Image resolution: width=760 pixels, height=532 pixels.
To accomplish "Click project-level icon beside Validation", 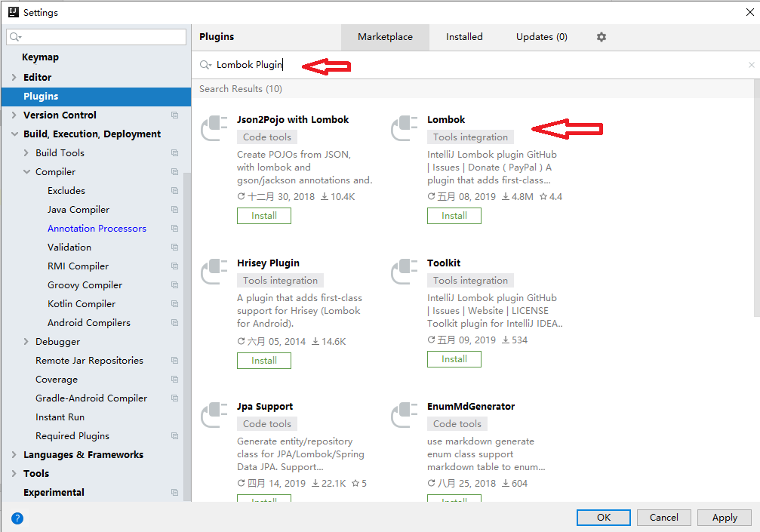I will pos(174,248).
